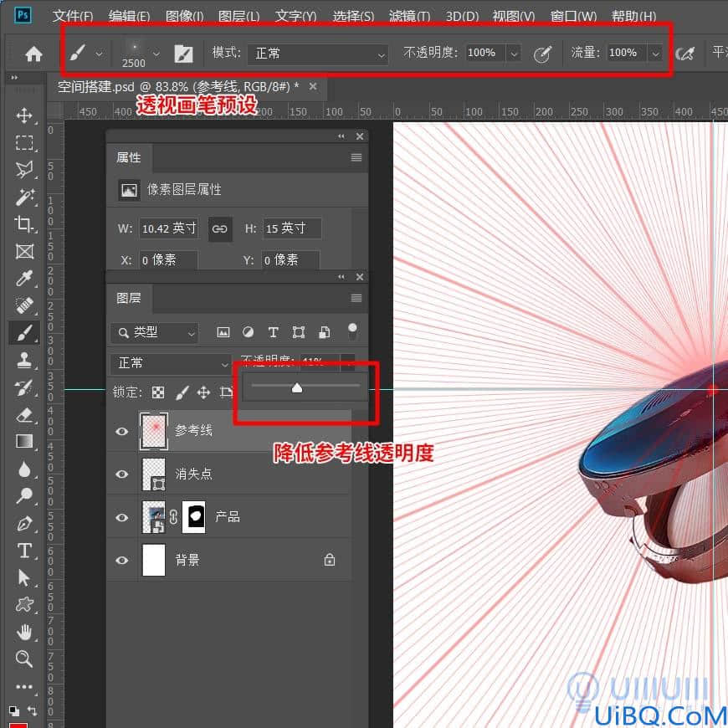Viewport: 728px width, 728px height.
Task: Select the Type tool
Action: click(24, 551)
